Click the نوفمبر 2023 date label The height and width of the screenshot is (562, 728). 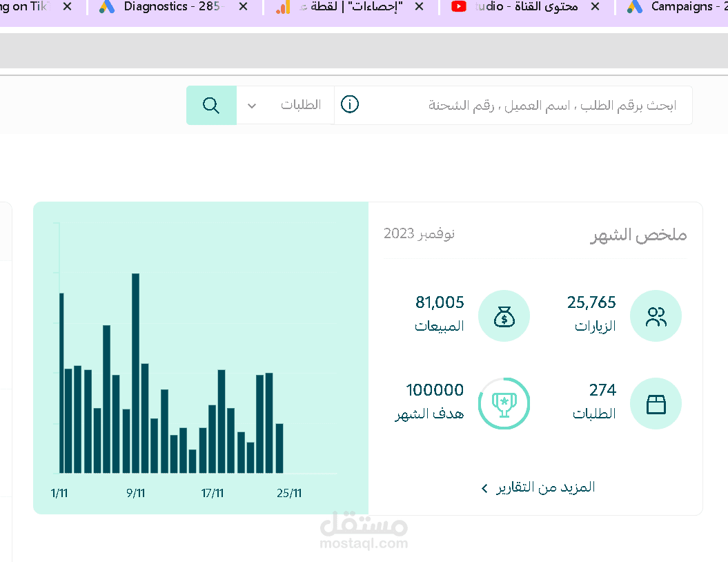pyautogui.click(x=419, y=233)
